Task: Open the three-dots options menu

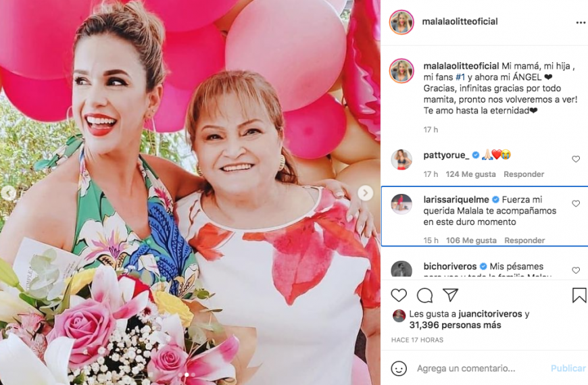Action: tap(581, 22)
